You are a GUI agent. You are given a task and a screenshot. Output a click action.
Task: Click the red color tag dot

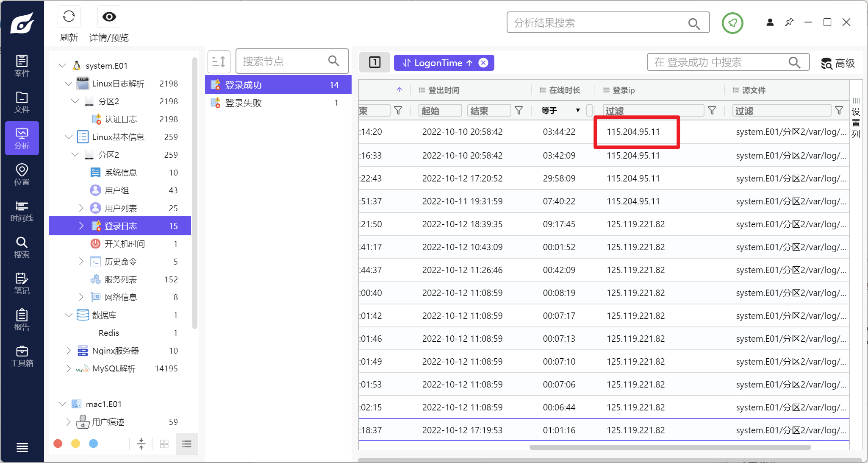(x=58, y=443)
